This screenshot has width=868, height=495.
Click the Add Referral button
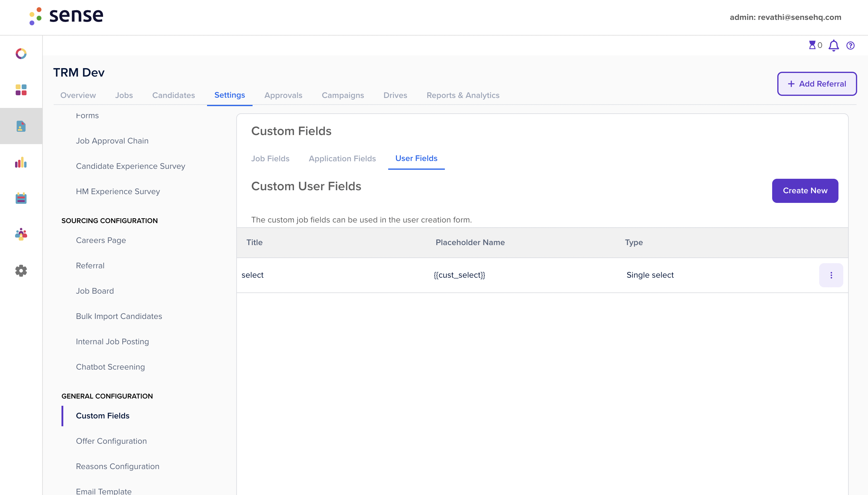[817, 84]
